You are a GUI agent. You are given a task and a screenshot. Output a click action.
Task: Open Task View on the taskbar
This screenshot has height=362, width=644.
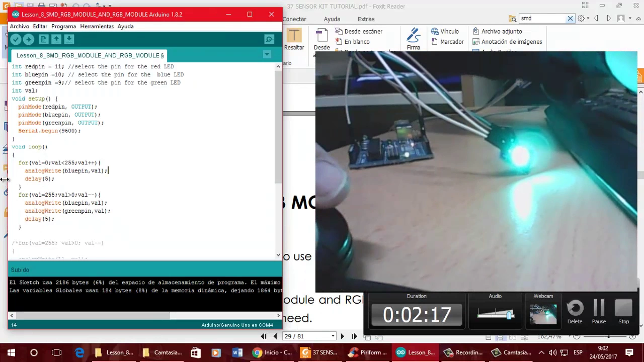pyautogui.click(x=56, y=352)
